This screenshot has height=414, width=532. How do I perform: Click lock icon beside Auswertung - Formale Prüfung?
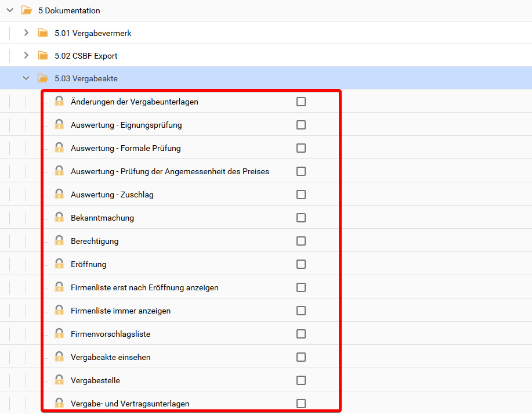point(59,147)
